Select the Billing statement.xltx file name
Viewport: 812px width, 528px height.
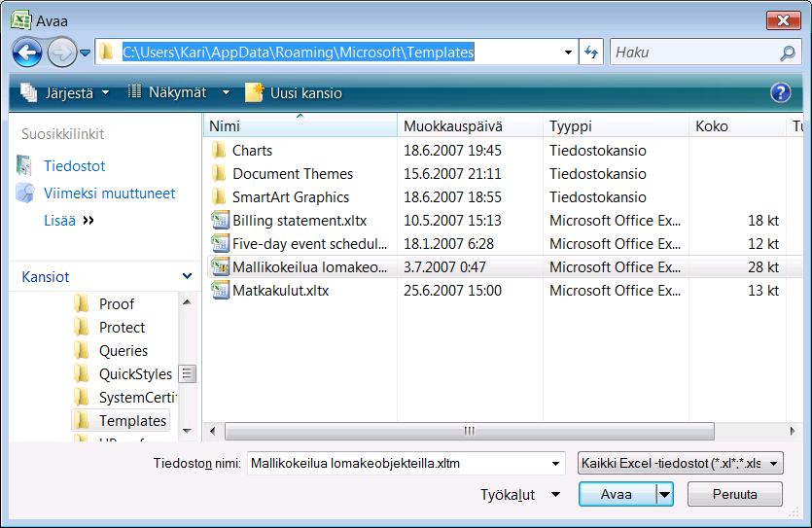coord(300,221)
